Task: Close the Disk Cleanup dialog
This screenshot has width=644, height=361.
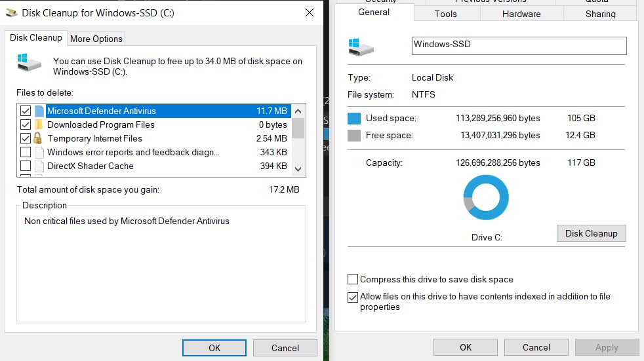Action: click(x=310, y=12)
